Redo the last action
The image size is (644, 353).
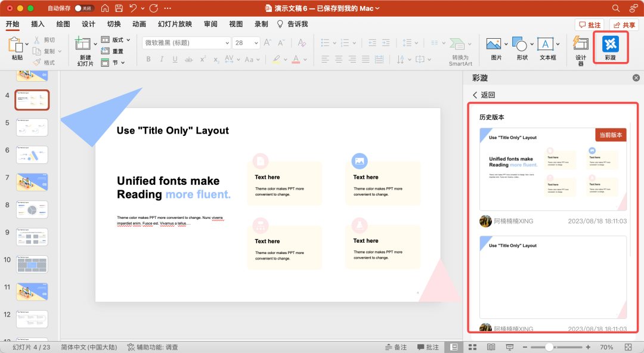pyautogui.click(x=154, y=8)
